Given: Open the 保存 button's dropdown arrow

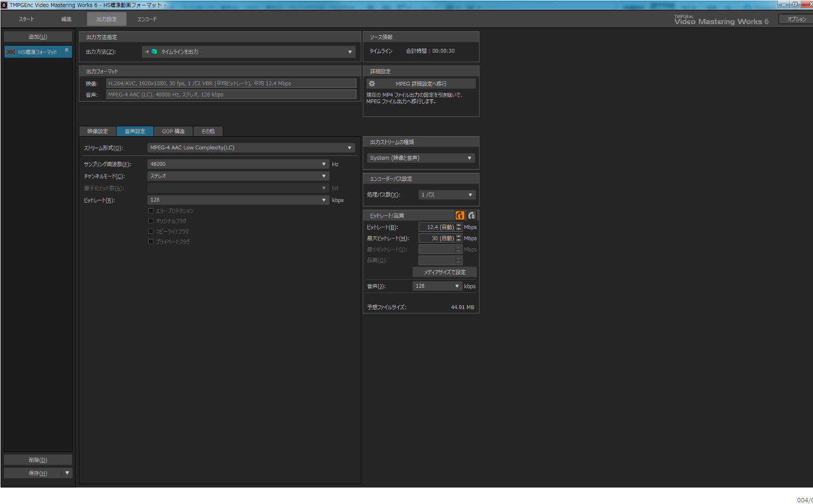Looking at the screenshot, I should (x=68, y=473).
